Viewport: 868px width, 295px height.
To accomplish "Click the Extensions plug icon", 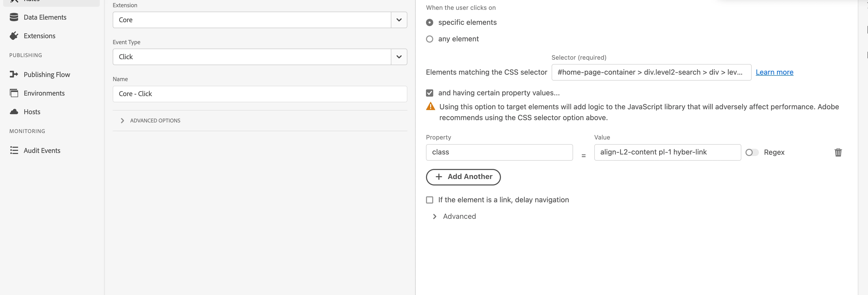I will tap(14, 36).
